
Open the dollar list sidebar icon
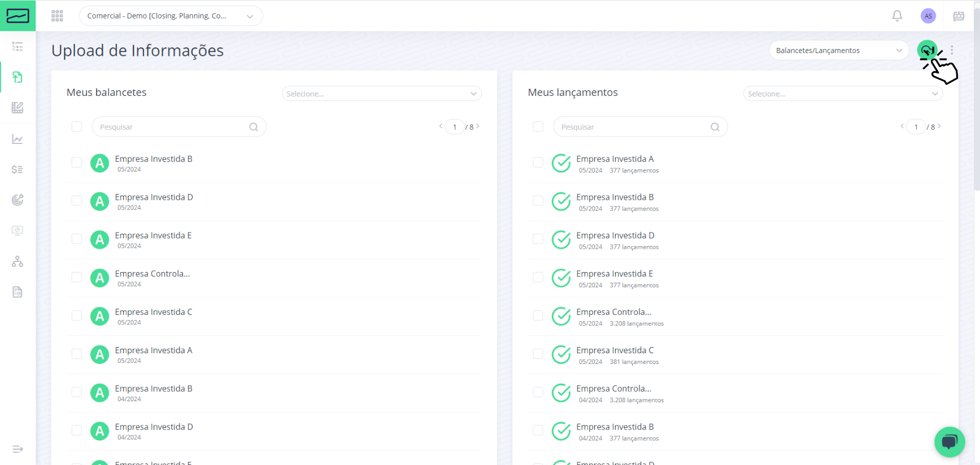(18, 169)
